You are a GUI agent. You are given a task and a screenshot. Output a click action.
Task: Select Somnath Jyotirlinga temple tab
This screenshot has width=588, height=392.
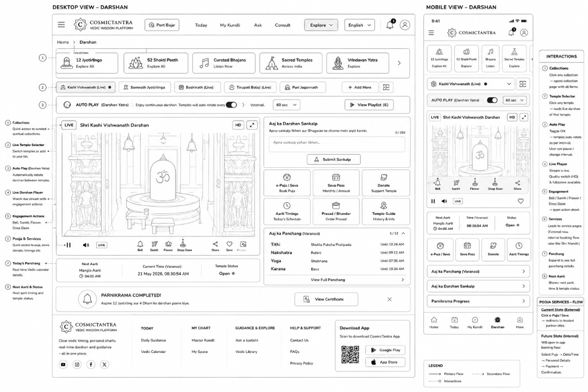145,87
